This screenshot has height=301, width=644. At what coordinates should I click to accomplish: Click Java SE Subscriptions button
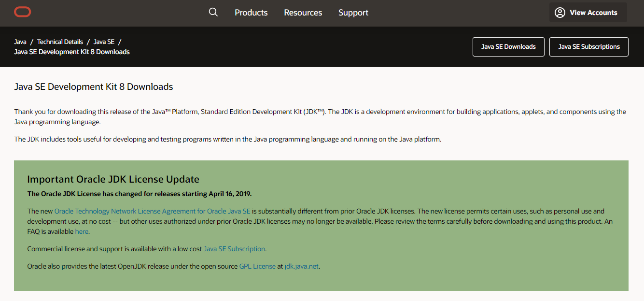coord(589,47)
